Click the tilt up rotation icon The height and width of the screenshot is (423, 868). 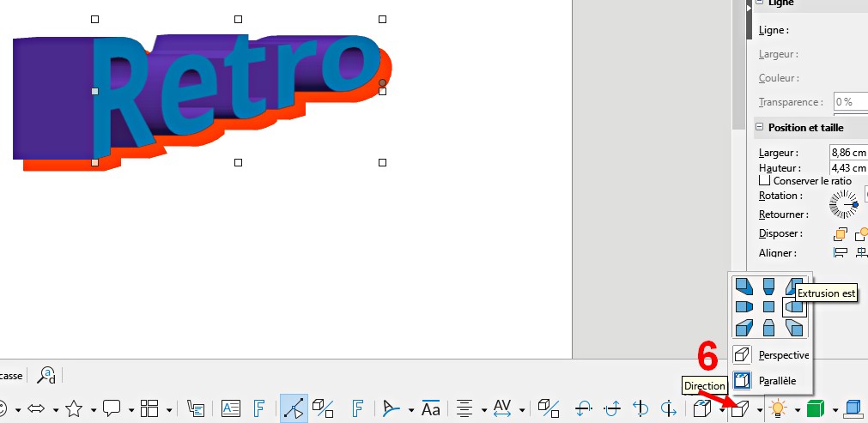(612, 409)
